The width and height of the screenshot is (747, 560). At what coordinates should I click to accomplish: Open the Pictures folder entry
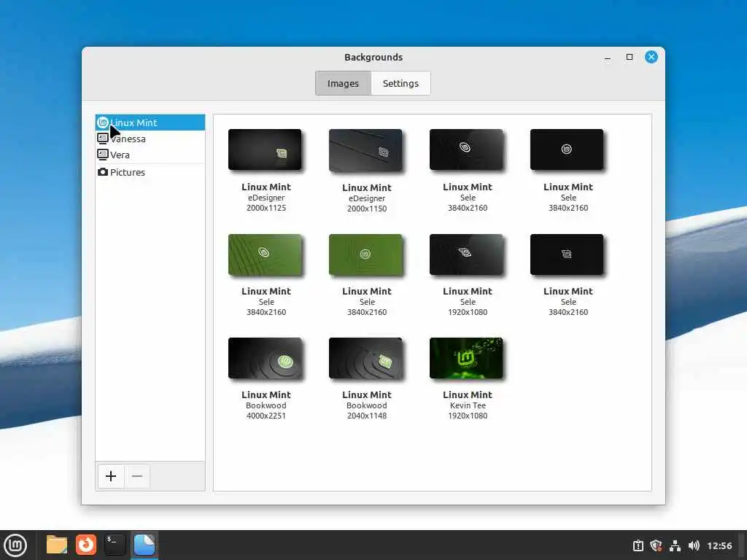[150, 172]
